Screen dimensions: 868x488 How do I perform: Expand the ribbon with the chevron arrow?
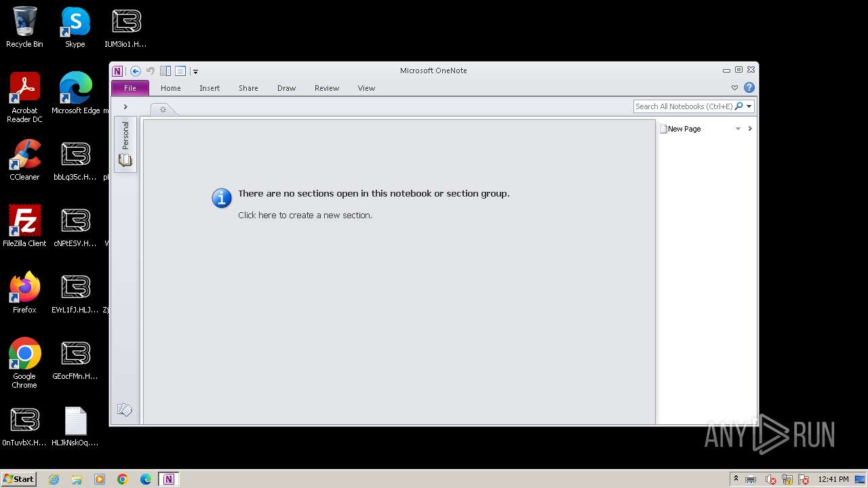pos(734,87)
